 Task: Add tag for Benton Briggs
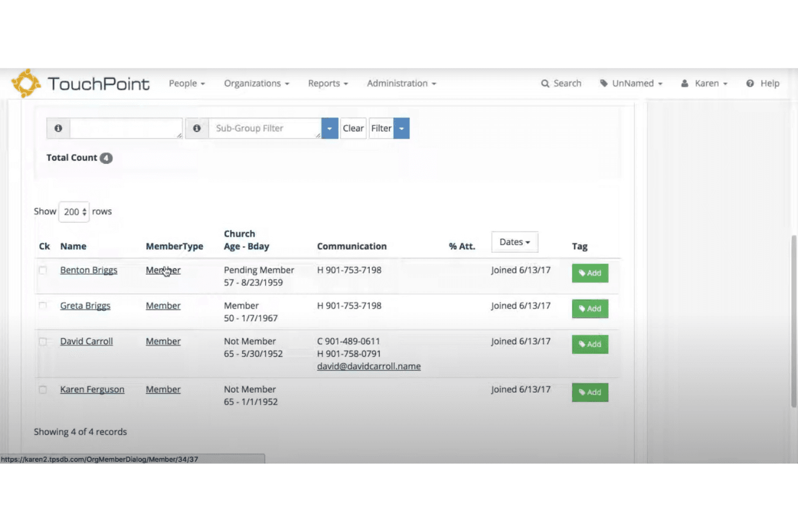click(x=590, y=273)
